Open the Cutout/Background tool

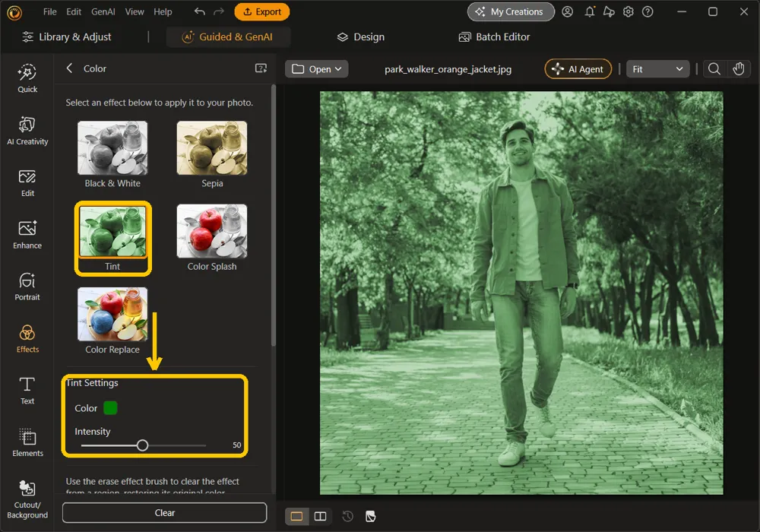27,499
